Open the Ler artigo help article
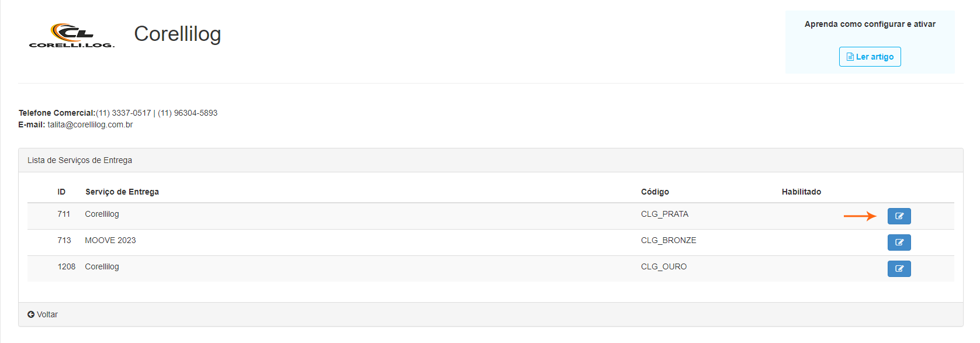This screenshot has height=343, width=980. click(870, 57)
